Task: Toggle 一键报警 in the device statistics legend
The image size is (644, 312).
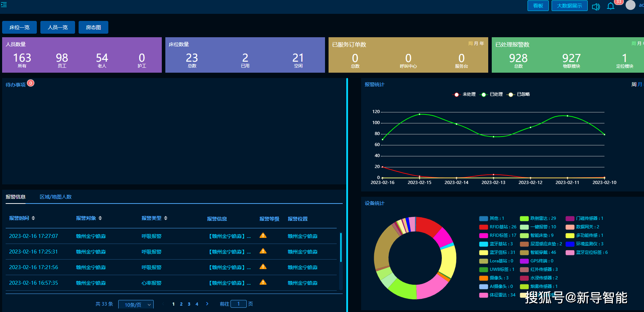Action: point(538,227)
